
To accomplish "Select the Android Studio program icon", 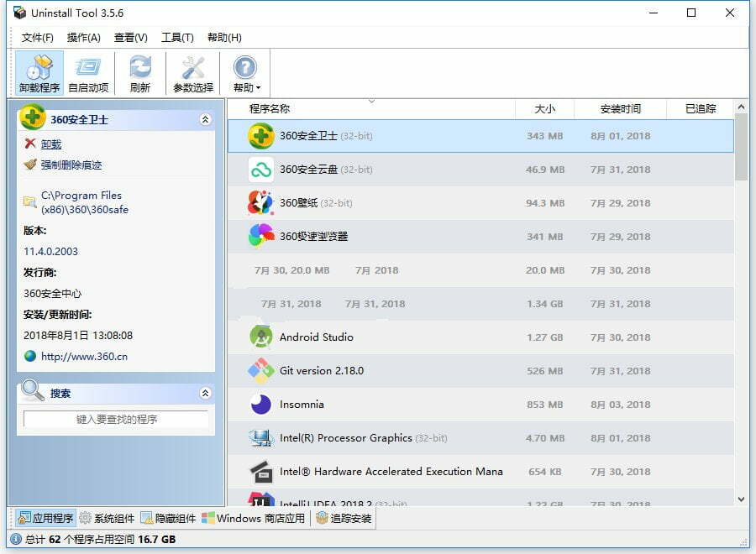I will [260, 337].
